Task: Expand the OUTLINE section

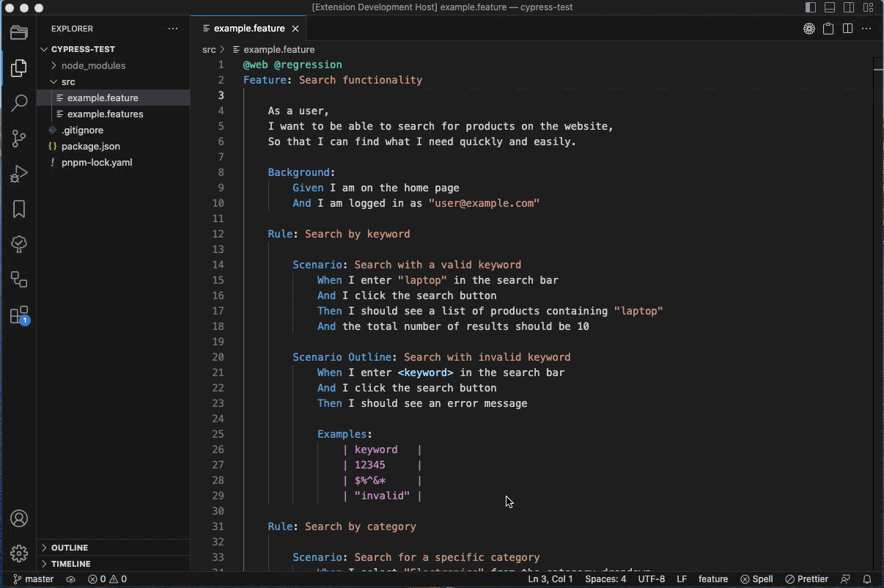Action: [x=114, y=548]
